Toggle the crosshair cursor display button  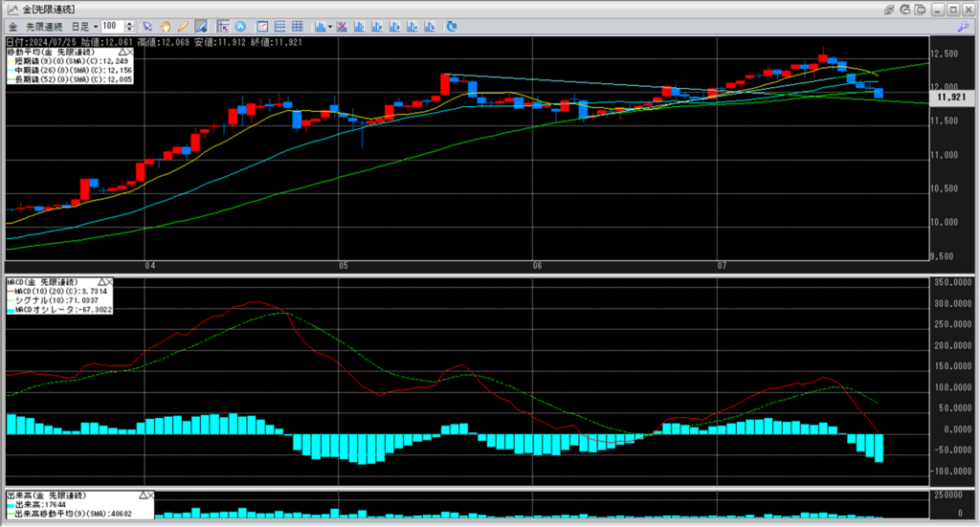tap(223, 26)
